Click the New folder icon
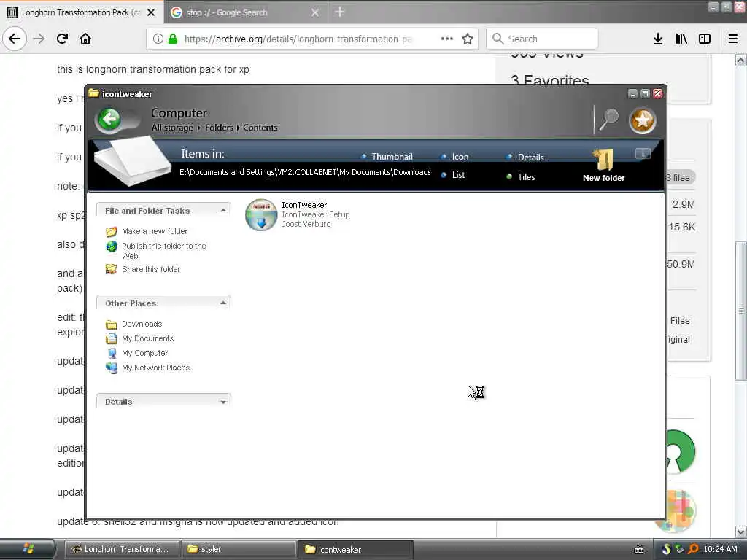The height and width of the screenshot is (560, 747). tap(603, 166)
